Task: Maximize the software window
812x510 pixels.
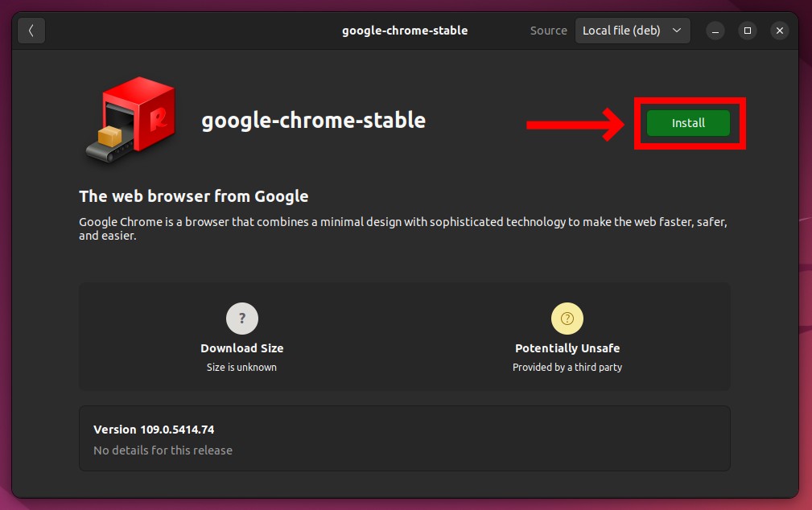Action: coord(748,31)
